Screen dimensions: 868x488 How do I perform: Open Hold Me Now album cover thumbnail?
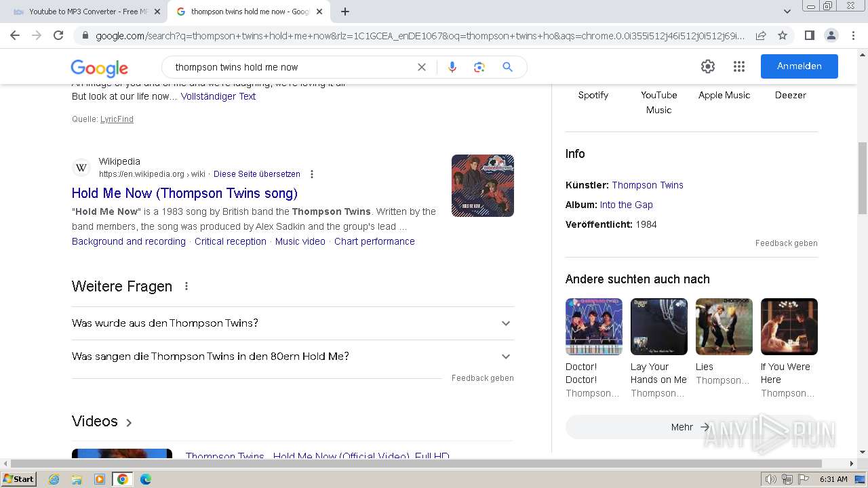coord(483,186)
